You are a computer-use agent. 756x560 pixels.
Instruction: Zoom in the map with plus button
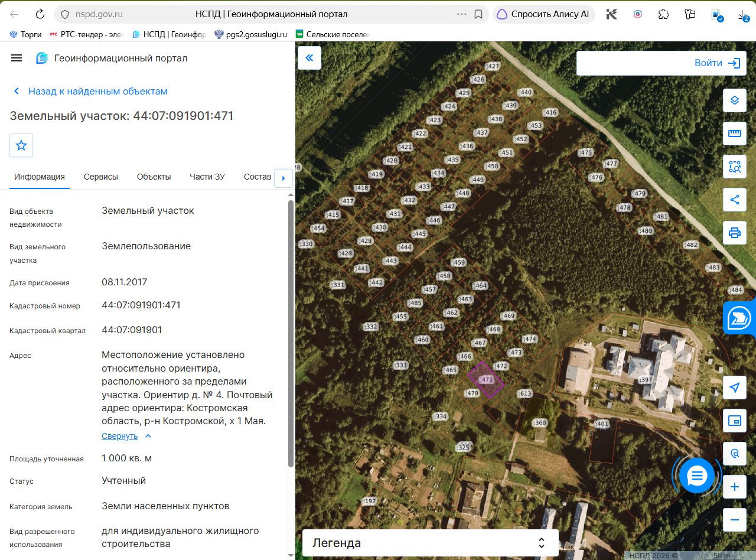(735, 487)
